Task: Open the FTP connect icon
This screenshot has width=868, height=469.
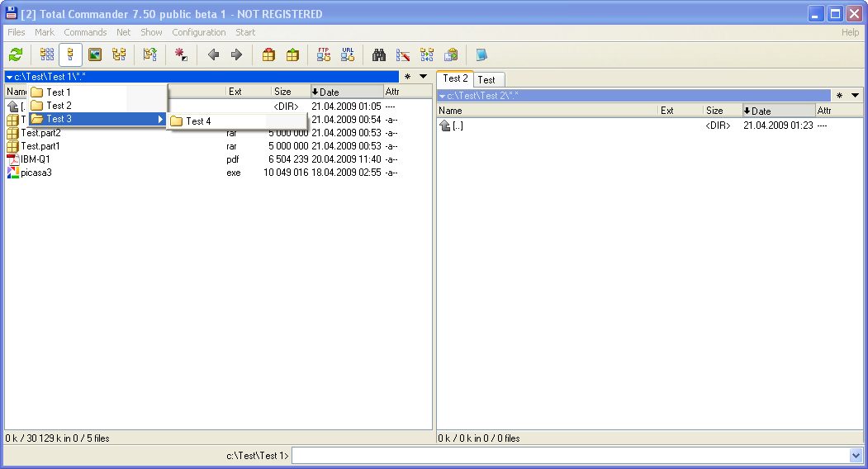Action: (324, 54)
